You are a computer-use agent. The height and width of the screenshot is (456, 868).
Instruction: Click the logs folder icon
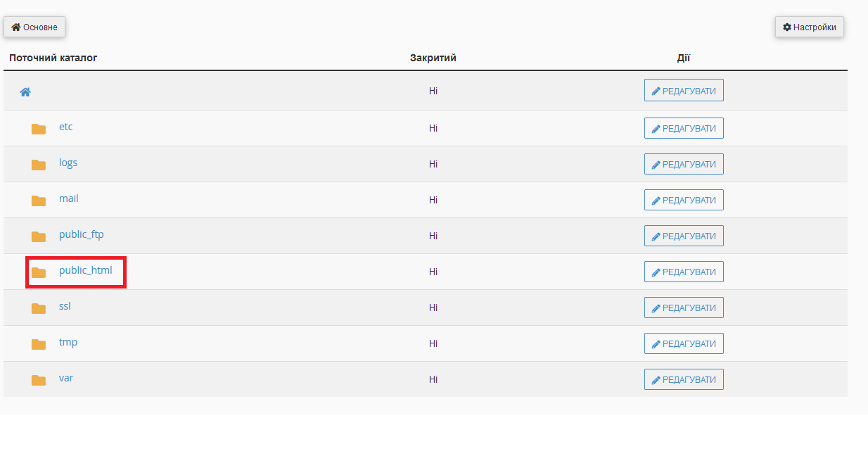39,165
